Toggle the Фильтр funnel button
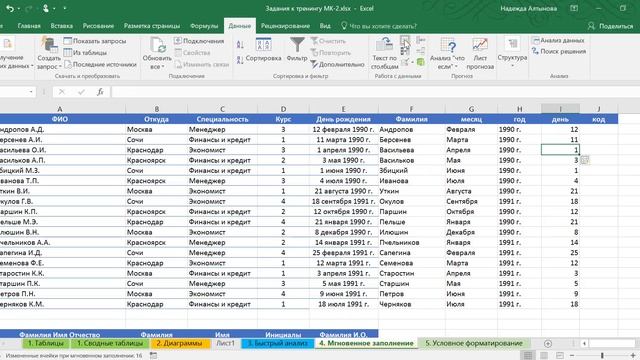640x360 pixels. (297, 50)
